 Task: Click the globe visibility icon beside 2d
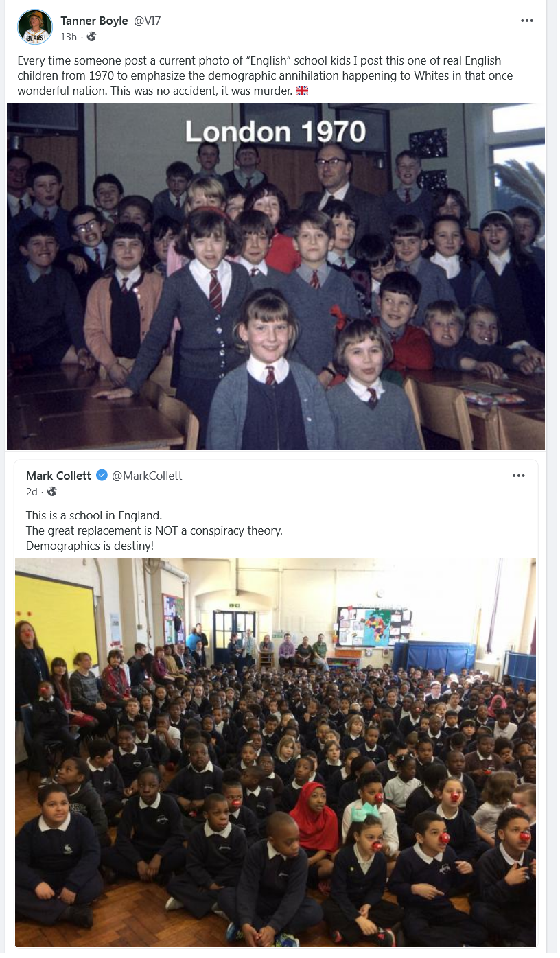[x=52, y=491]
